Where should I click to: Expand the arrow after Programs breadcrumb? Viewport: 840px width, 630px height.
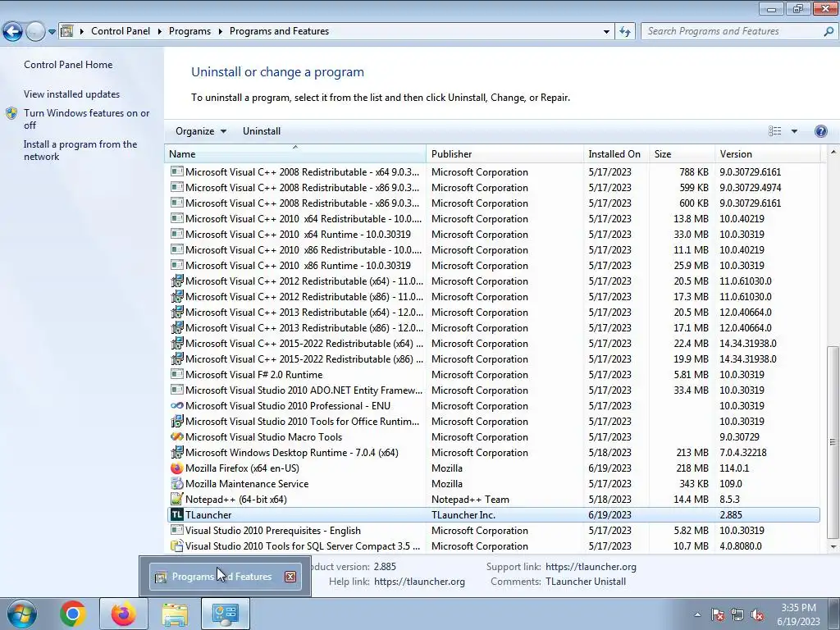point(220,32)
